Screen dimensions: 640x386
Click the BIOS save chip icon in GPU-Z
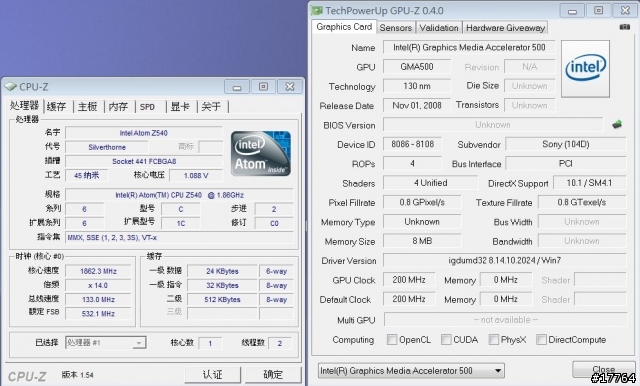(x=617, y=124)
